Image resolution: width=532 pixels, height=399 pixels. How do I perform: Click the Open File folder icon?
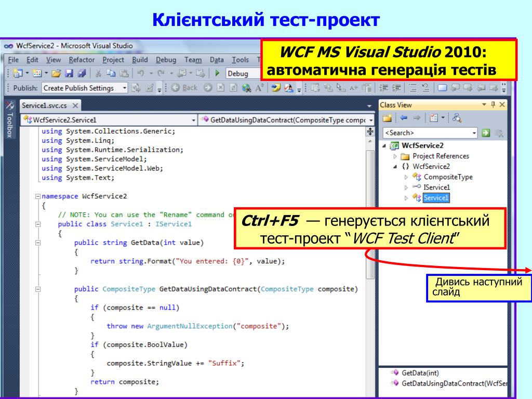(56, 73)
